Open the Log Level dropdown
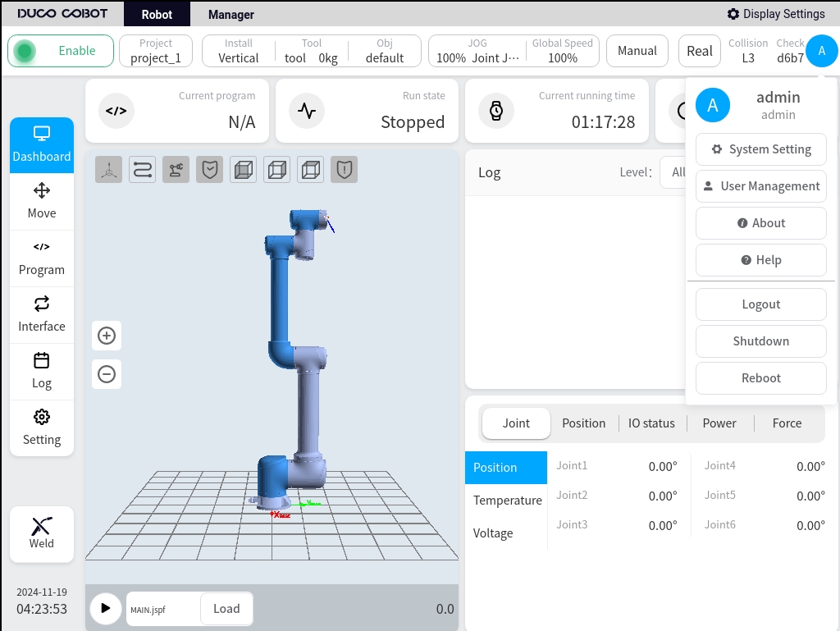Viewport: 840px width, 631px height. pyautogui.click(x=673, y=172)
